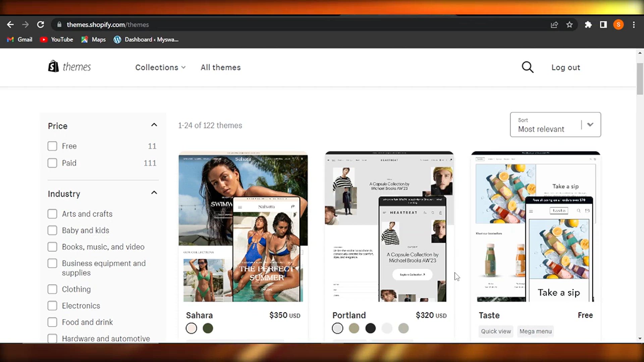This screenshot has width=644, height=362.
Task: Click the browser forward arrow
Action: [x=25, y=24]
